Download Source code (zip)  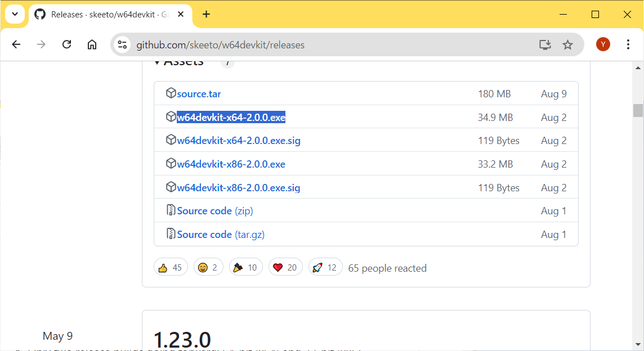coord(215,211)
